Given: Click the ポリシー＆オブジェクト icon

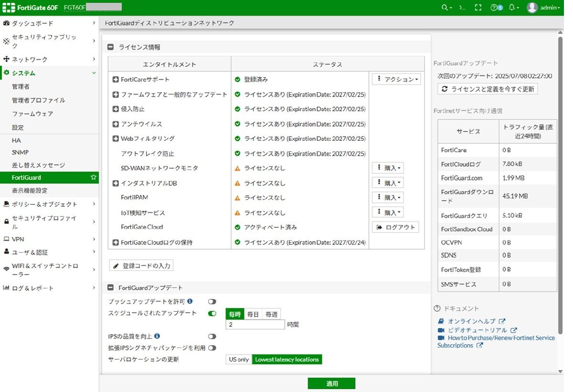Looking at the screenshot, I should pyautogui.click(x=6, y=204).
